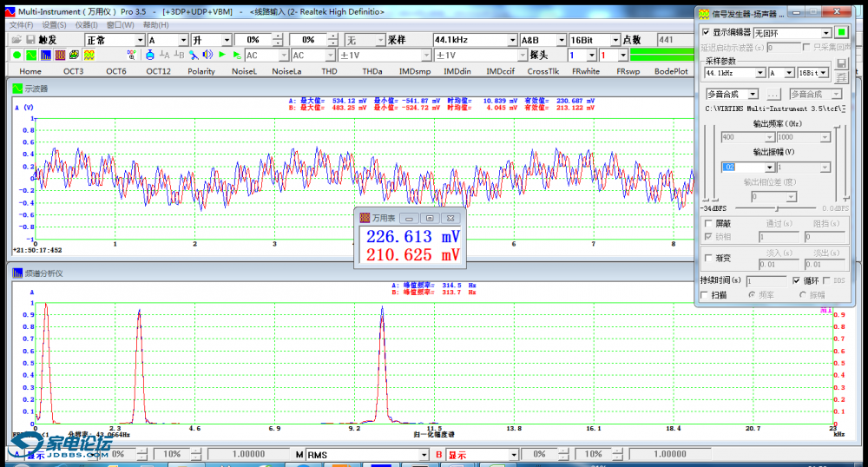Click the speaker sound output icon

(207, 56)
